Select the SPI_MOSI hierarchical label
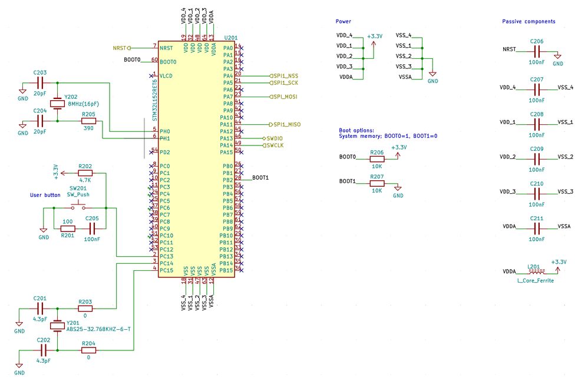588x384 pixels. pos(283,97)
